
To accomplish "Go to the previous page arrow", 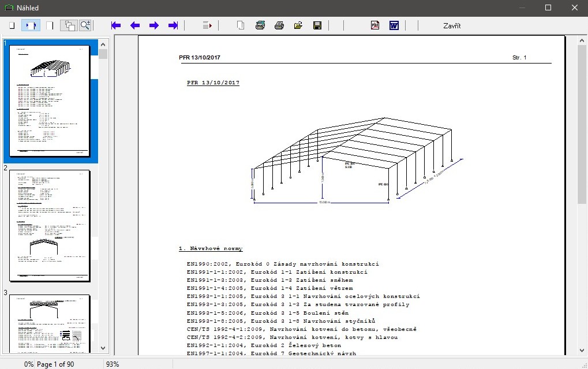I will click(135, 25).
